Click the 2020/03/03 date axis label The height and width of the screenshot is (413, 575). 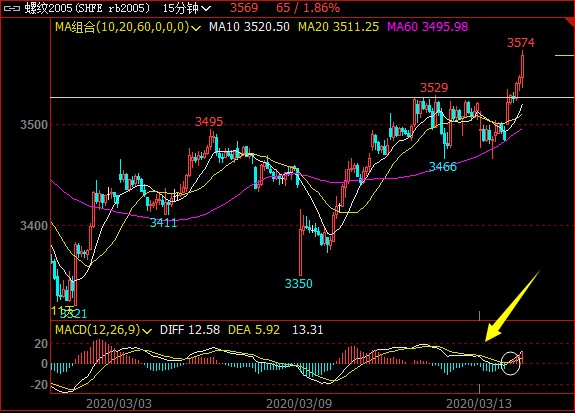tap(119, 404)
